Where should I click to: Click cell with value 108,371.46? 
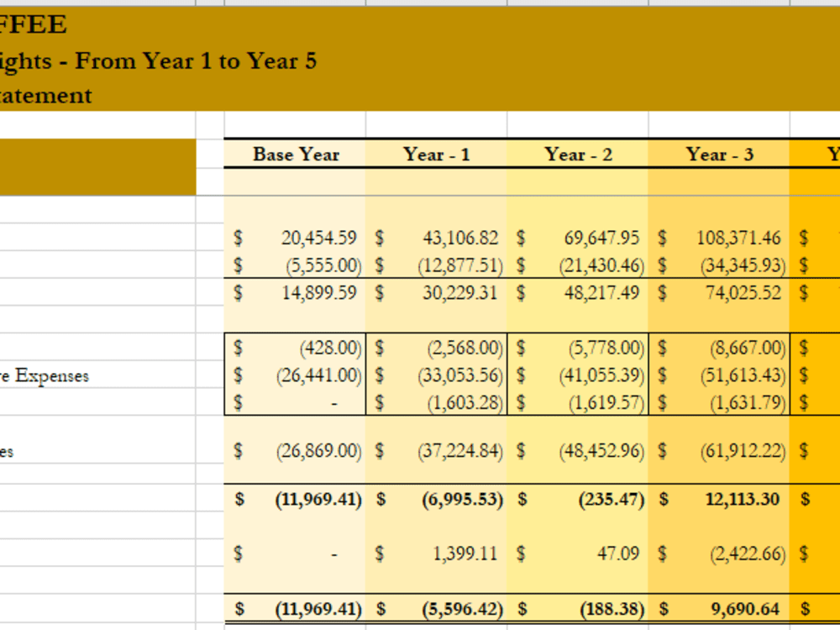pos(720,238)
